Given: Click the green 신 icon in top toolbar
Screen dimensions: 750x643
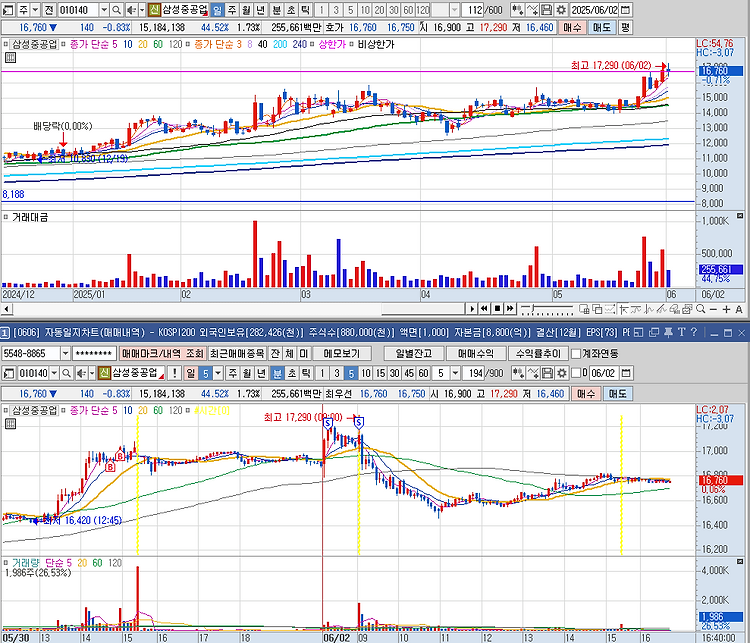Looking at the screenshot, I should (154, 10).
